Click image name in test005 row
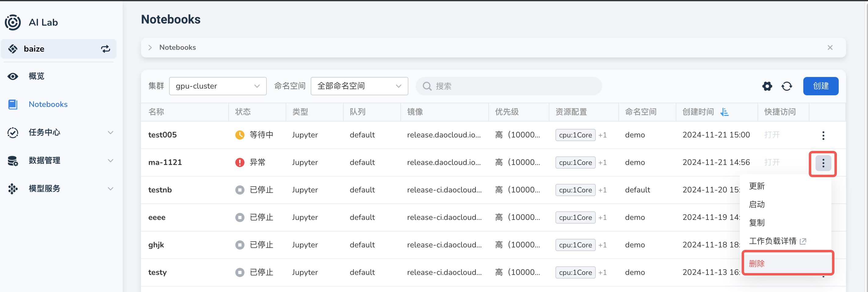This screenshot has width=868, height=292. click(444, 135)
